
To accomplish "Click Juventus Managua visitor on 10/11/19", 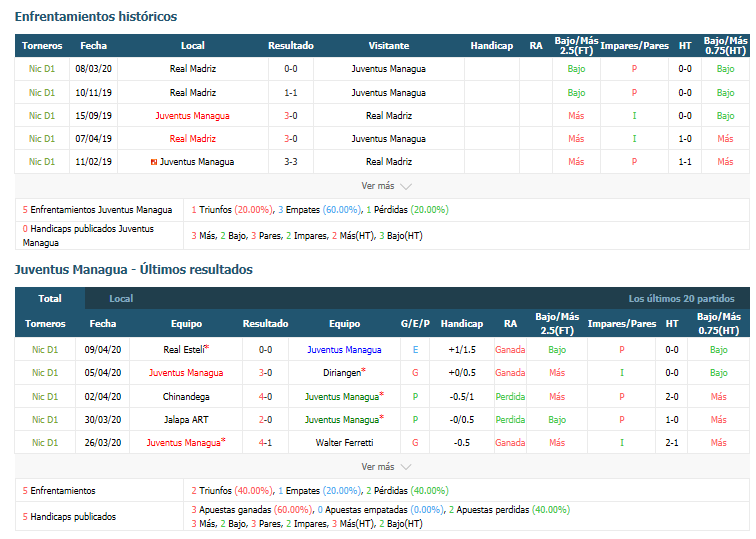I will tap(389, 93).
